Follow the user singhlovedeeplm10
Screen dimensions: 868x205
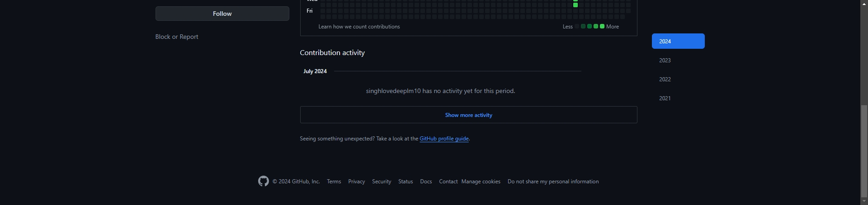point(222,14)
